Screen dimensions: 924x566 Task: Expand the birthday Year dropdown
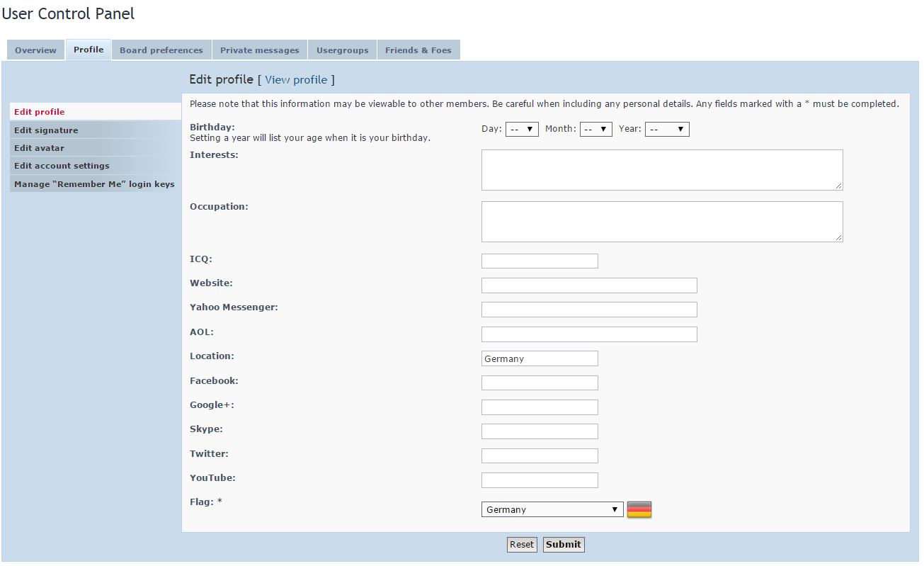pos(667,129)
